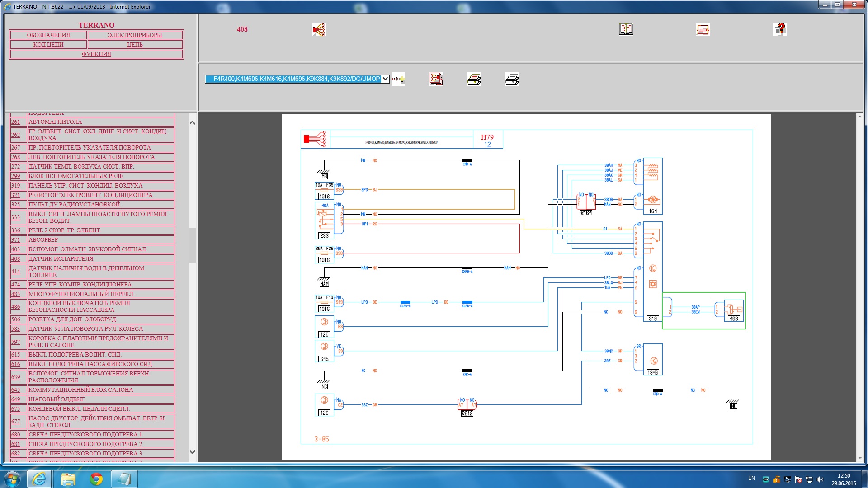
Task: Click link 649 ШАГОВЫЙ ЭЛДВИГ
Action: tap(16, 399)
